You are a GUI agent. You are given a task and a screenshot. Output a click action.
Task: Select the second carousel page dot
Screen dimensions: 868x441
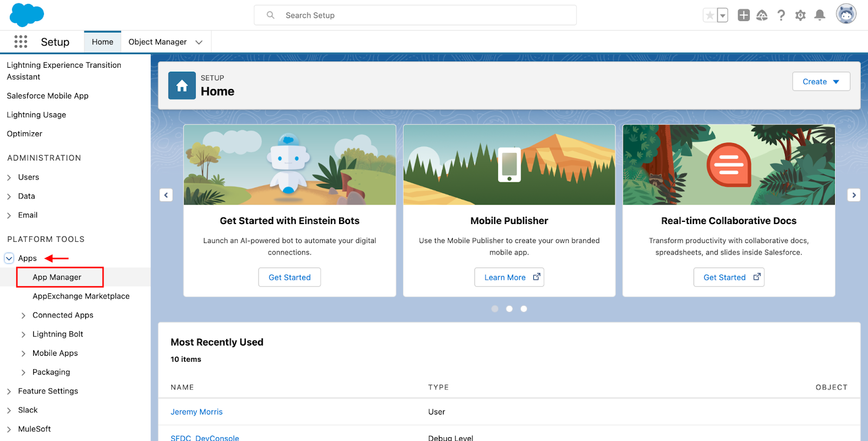tap(509, 309)
